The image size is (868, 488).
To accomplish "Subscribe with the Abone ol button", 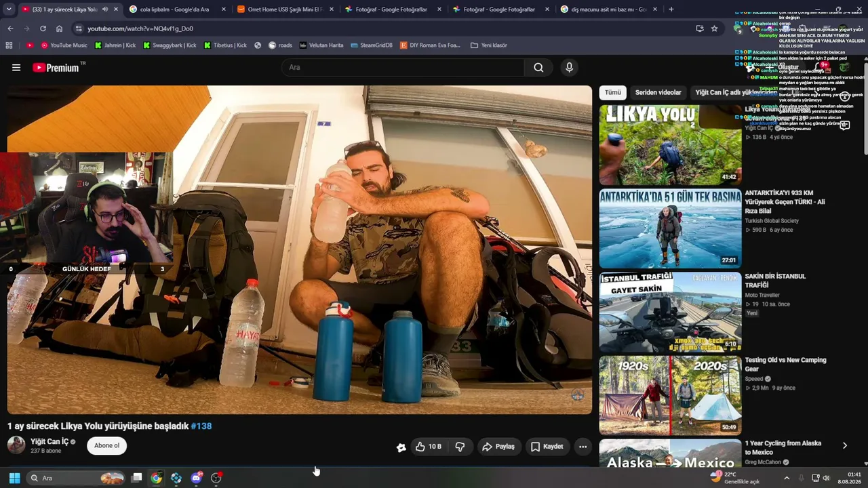I will [x=106, y=445].
